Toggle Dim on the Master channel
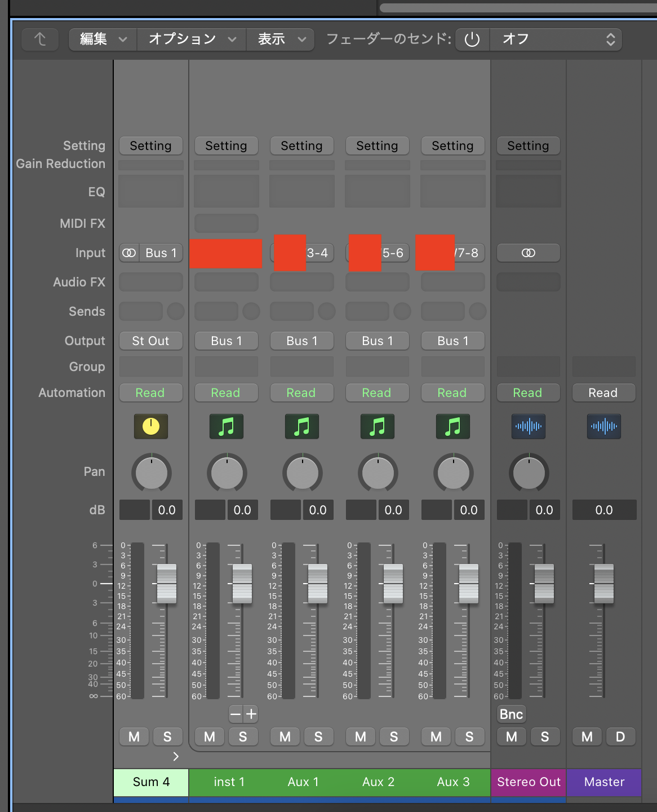 pos(620,737)
